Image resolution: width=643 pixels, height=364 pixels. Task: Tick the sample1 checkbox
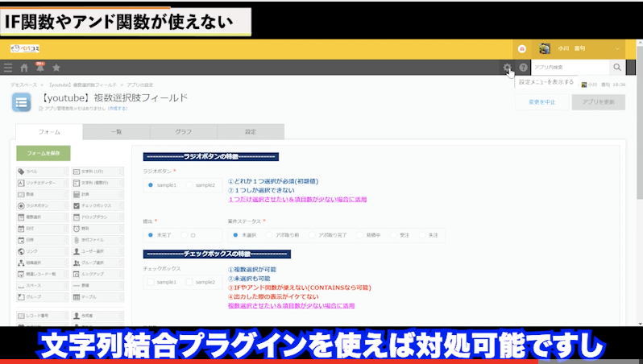tap(152, 282)
